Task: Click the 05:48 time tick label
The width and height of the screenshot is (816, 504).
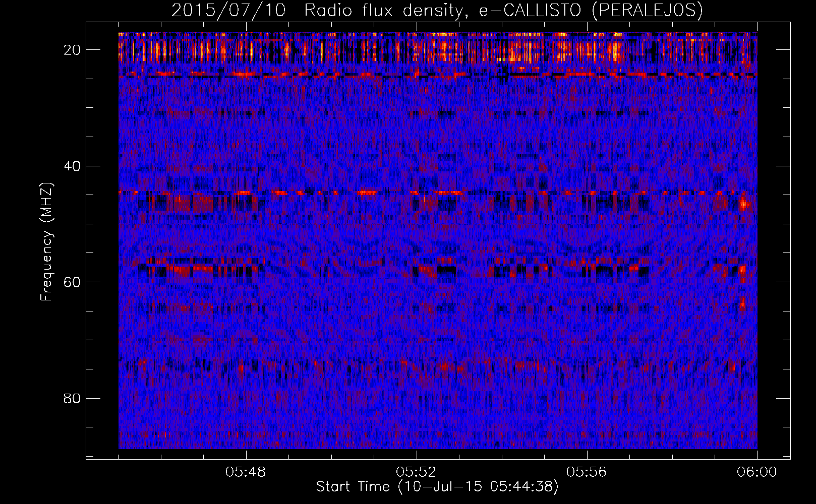Action: (246, 472)
